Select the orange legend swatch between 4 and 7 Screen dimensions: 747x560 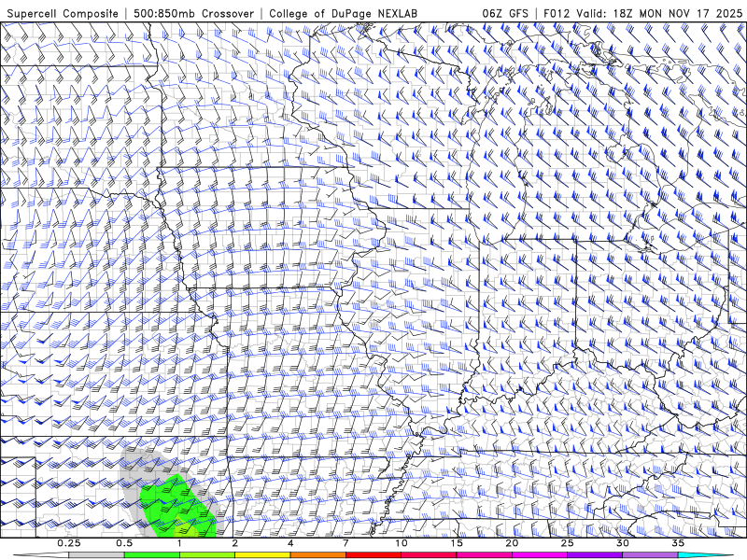pyautogui.click(x=317, y=555)
